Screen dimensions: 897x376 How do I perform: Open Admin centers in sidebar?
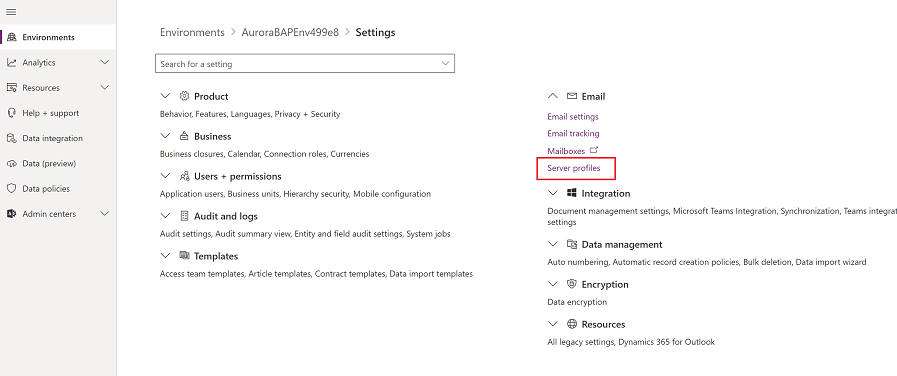58,213
